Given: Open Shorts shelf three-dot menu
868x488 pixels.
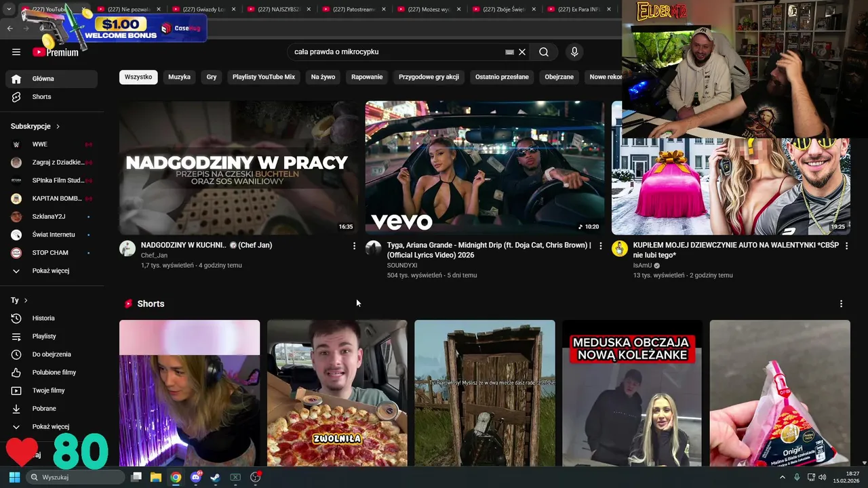Looking at the screenshot, I should [x=841, y=304].
